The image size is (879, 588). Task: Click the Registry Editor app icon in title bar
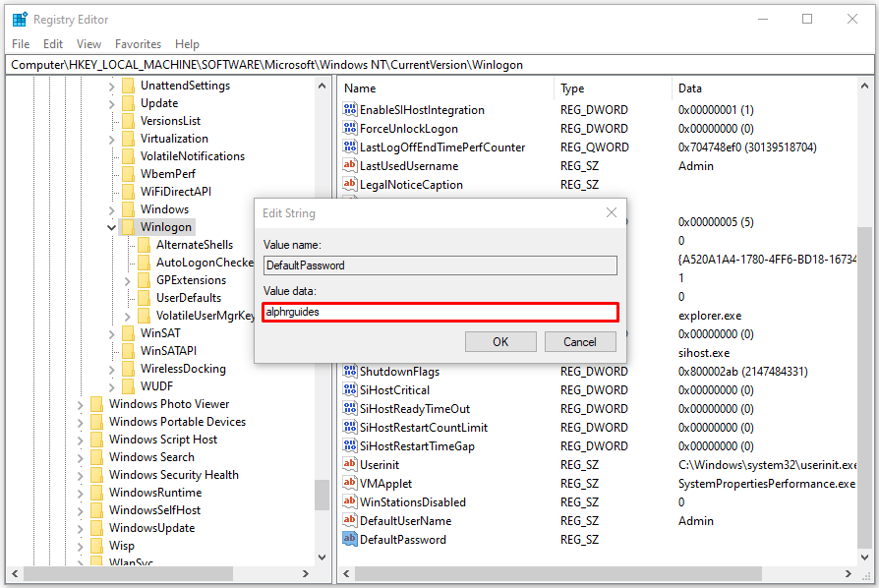point(20,20)
